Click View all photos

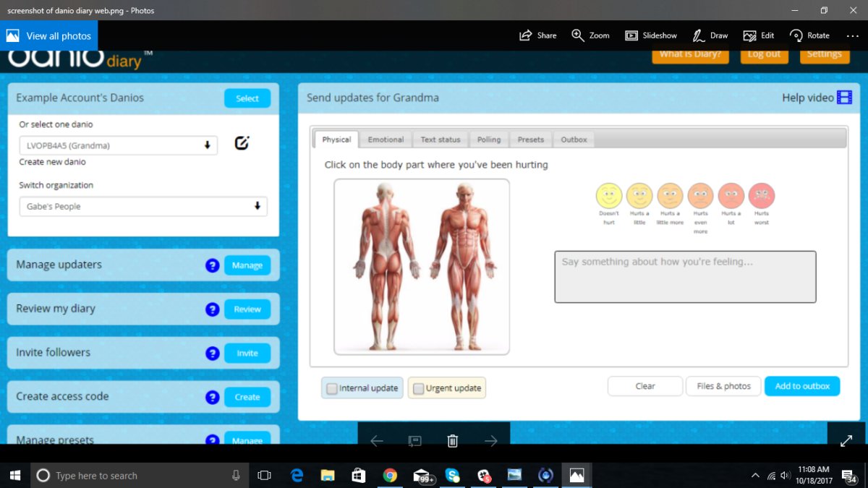coord(49,35)
